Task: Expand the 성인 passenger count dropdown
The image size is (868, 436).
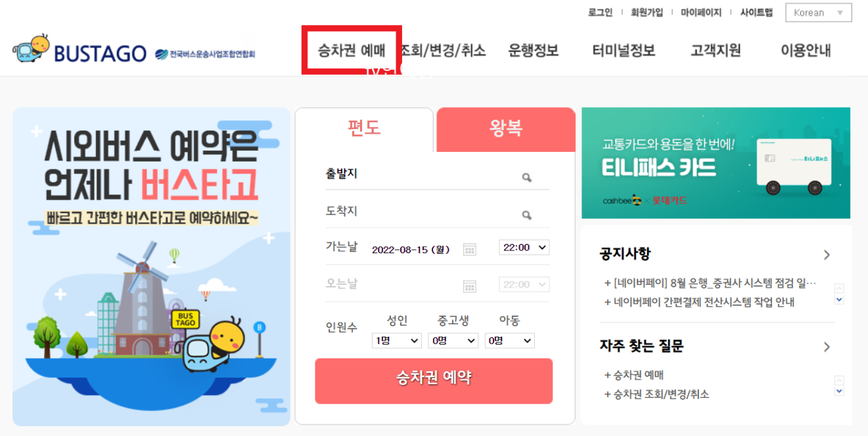Action: point(396,341)
